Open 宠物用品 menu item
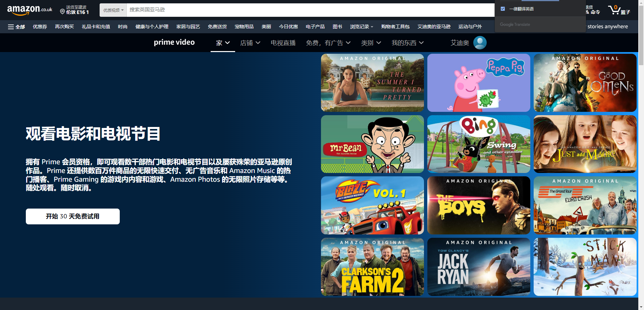 [x=244, y=27]
